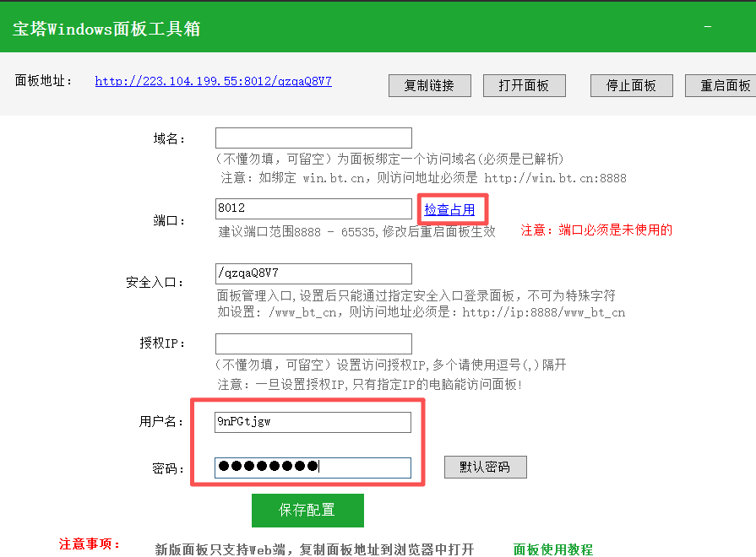
Task: Click the text 新版面板只支持Web端
Action: [220, 549]
